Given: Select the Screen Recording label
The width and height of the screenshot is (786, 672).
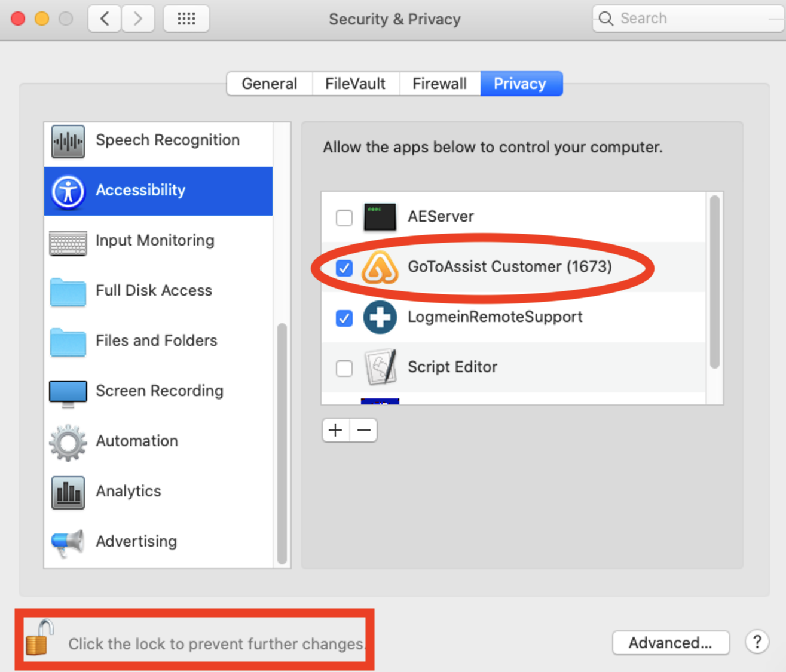Looking at the screenshot, I should pyautogui.click(x=160, y=391).
